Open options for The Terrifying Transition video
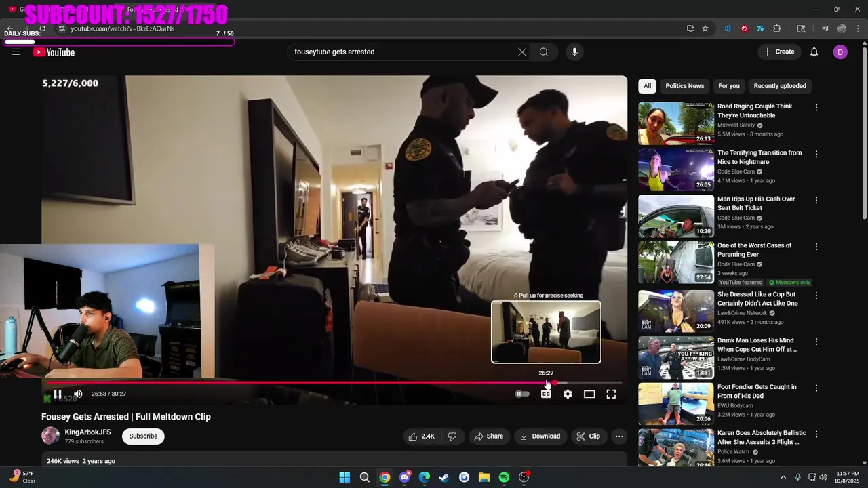This screenshot has height=488, width=868. [x=816, y=154]
